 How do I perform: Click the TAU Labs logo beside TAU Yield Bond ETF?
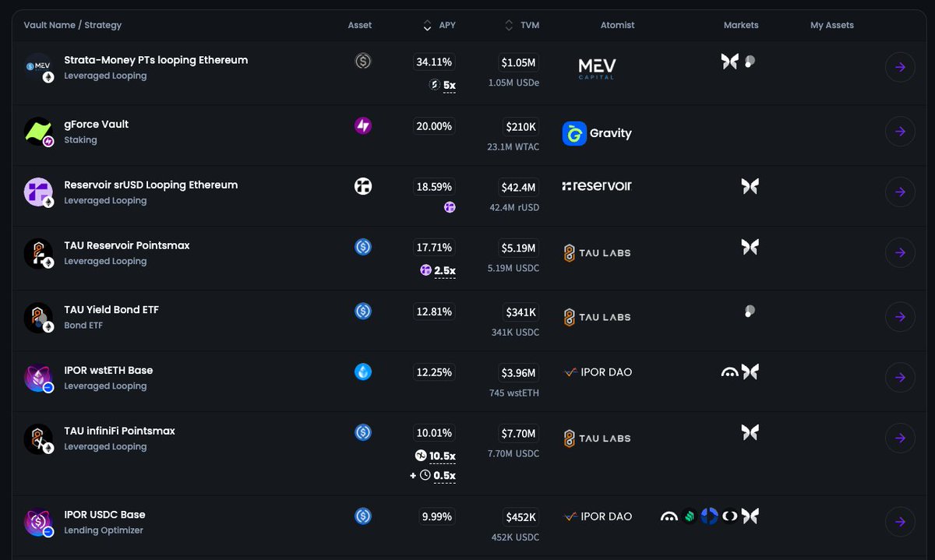point(596,317)
